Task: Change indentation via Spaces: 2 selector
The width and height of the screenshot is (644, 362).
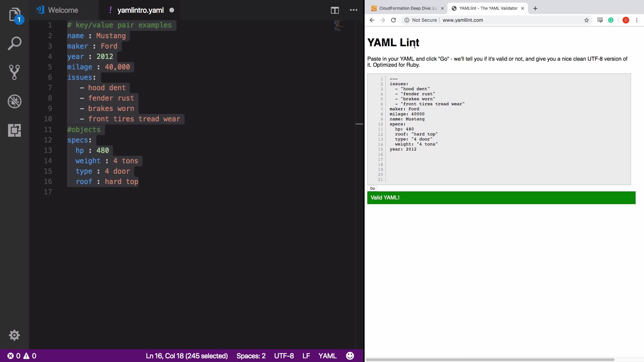Action: pyautogui.click(x=251, y=356)
